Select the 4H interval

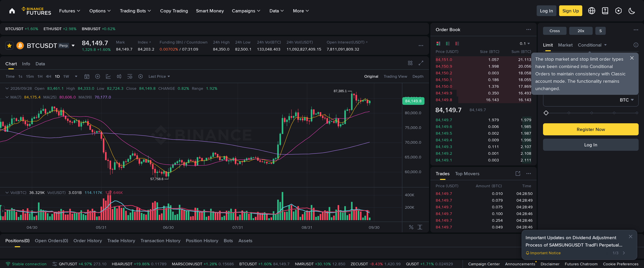(x=48, y=76)
